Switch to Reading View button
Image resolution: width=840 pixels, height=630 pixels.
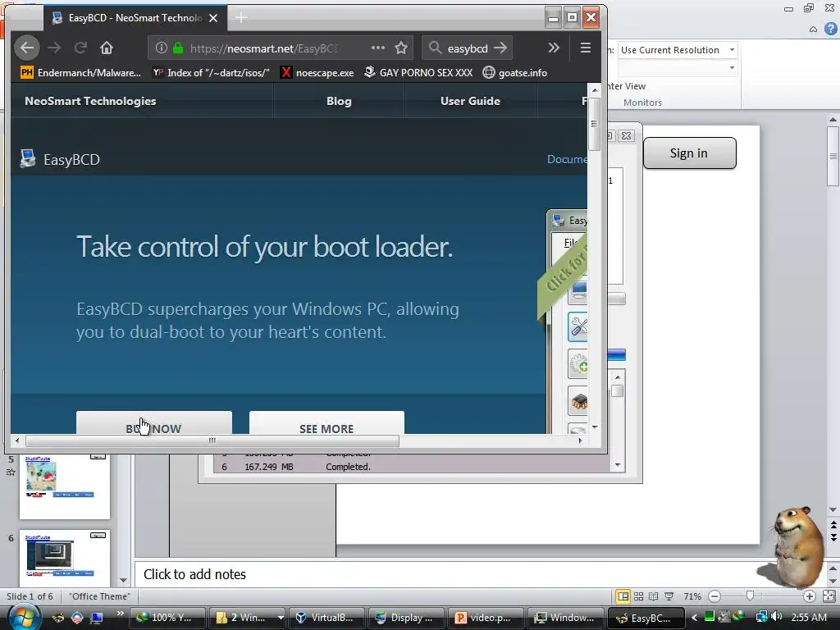(x=654, y=596)
